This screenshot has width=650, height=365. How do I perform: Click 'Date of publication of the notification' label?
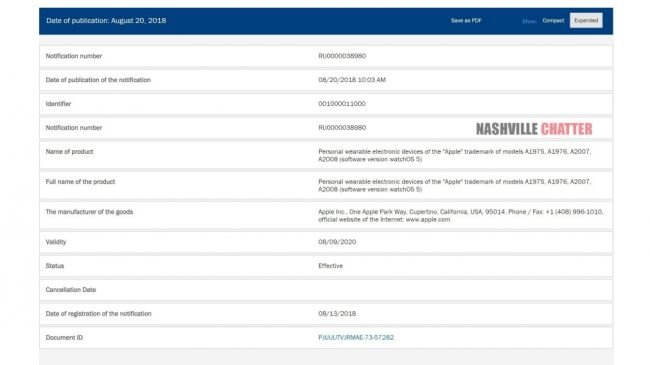point(98,80)
